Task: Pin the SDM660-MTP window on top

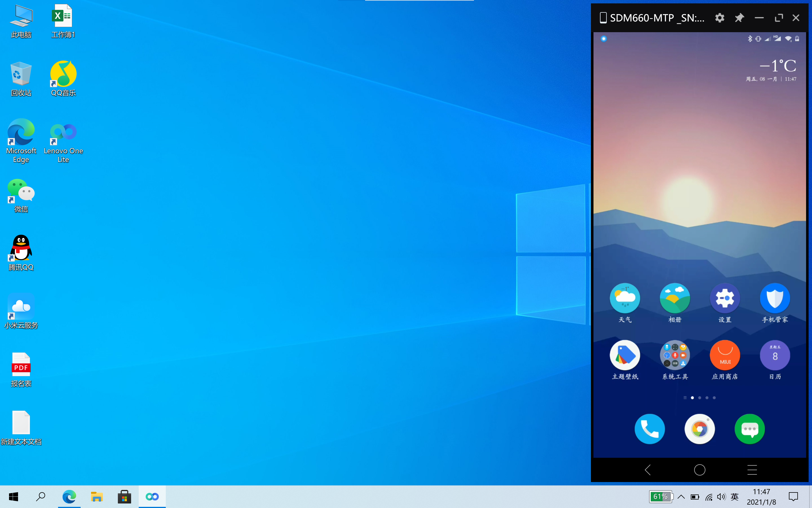Action: [x=739, y=18]
